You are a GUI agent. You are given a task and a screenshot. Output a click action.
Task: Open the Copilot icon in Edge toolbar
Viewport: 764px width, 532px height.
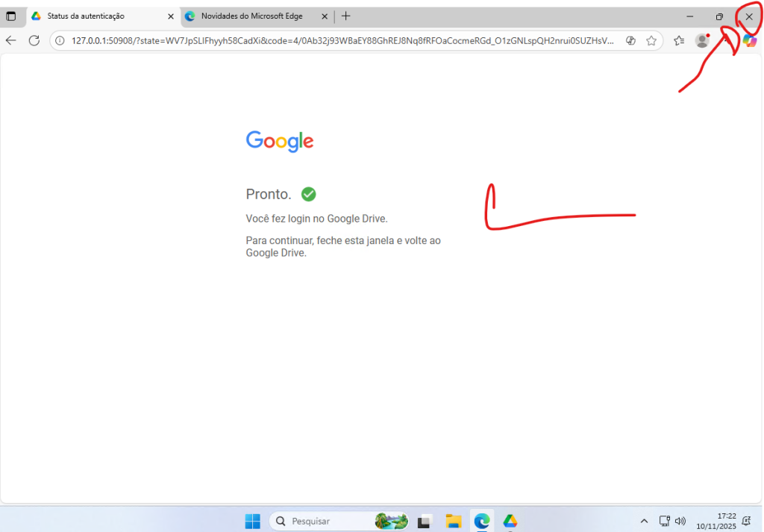(x=750, y=41)
